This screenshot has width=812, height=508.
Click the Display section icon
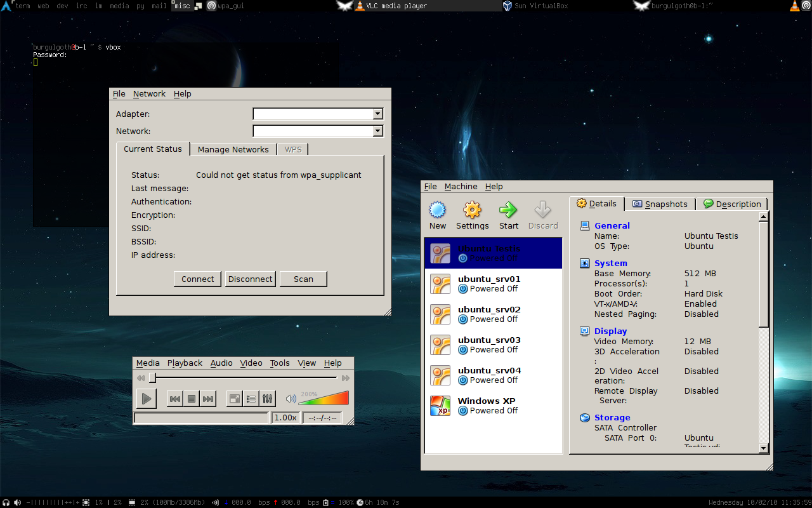coord(584,331)
